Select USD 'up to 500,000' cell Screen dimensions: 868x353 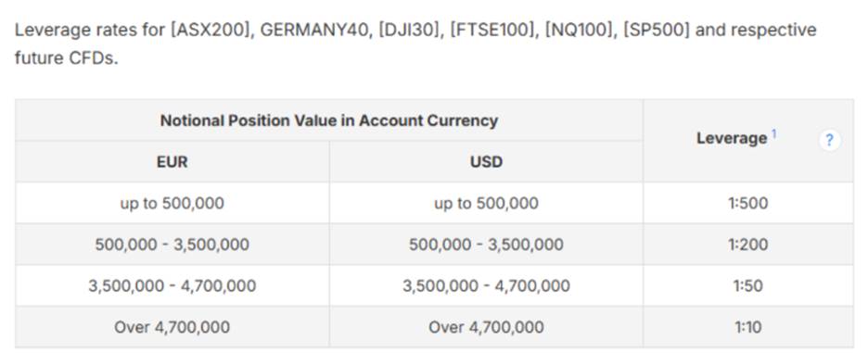486,203
